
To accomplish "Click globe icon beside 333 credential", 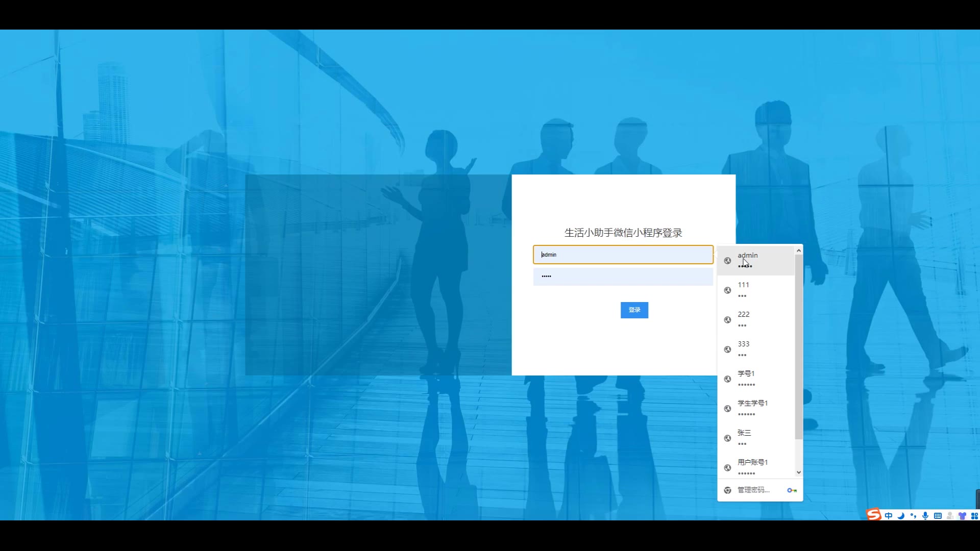I will [727, 349].
